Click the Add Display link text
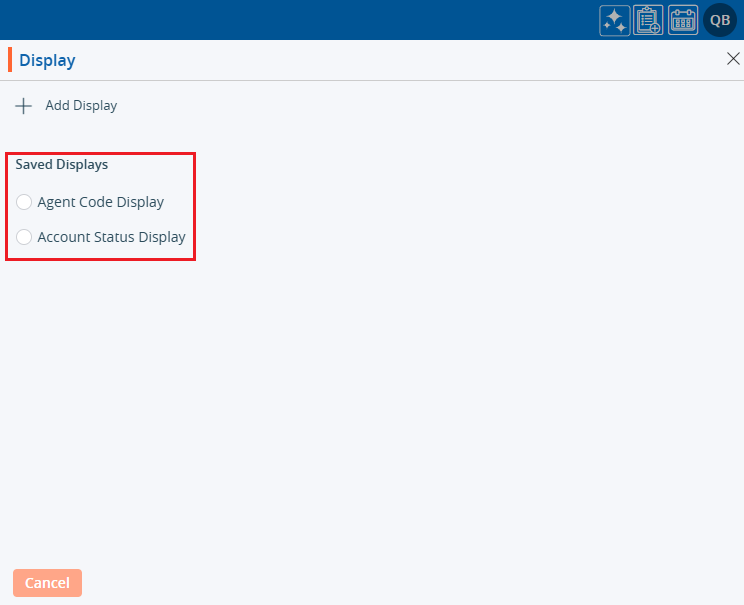The height and width of the screenshot is (605, 744). coord(81,105)
